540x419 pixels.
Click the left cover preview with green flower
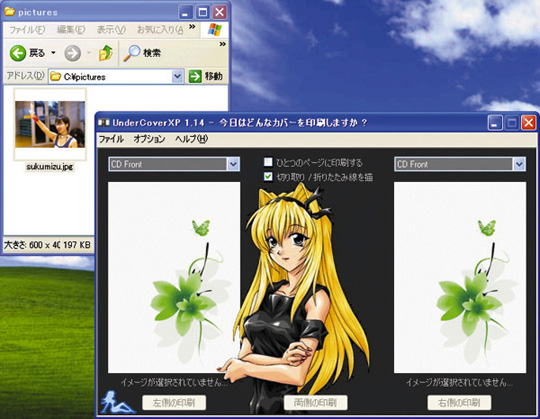pos(174,277)
